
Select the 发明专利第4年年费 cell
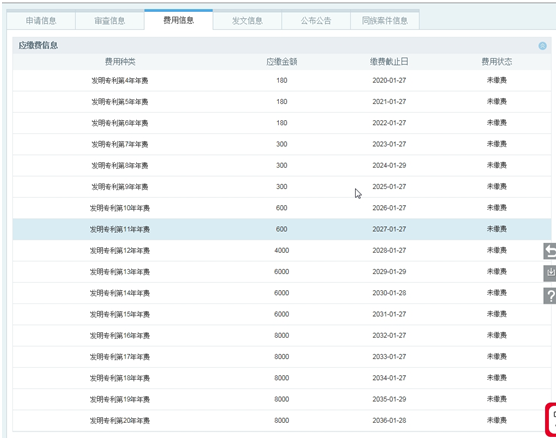120,80
